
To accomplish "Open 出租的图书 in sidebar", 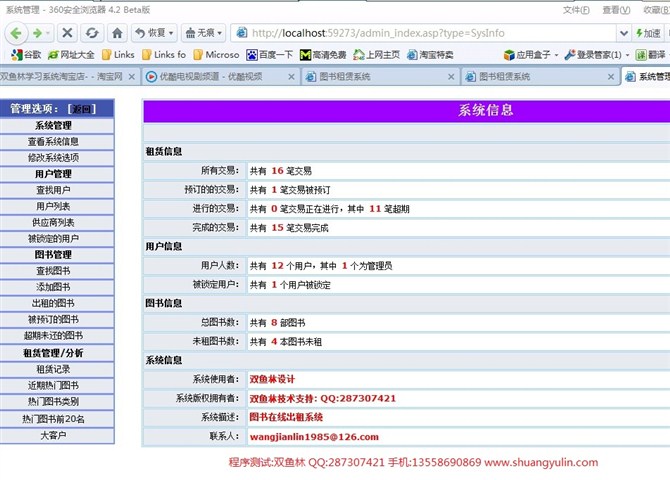I will point(53,303).
